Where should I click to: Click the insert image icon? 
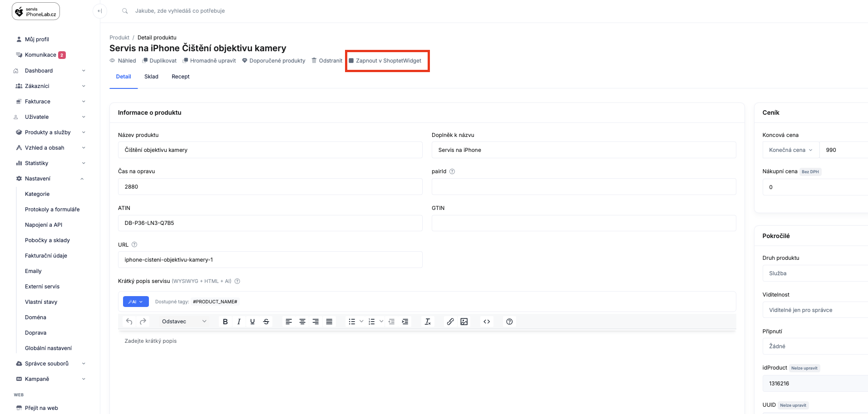(x=464, y=321)
